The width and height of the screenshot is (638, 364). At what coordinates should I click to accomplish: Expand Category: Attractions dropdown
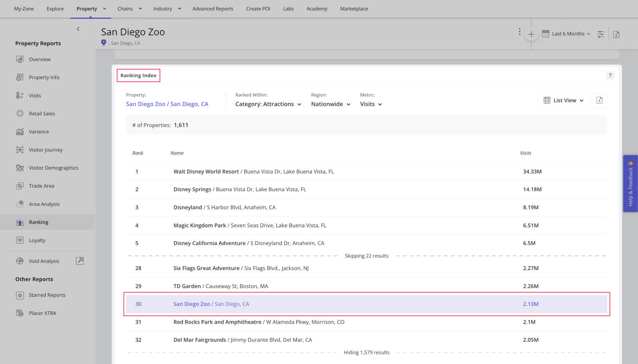pos(268,104)
